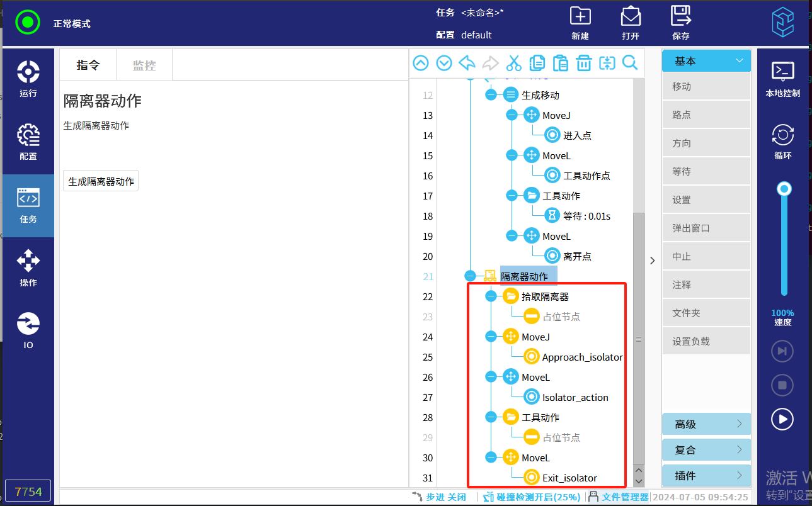The width and height of the screenshot is (812, 506).
Task: Select the Approach_isolator waypoint node
Action: click(581, 357)
